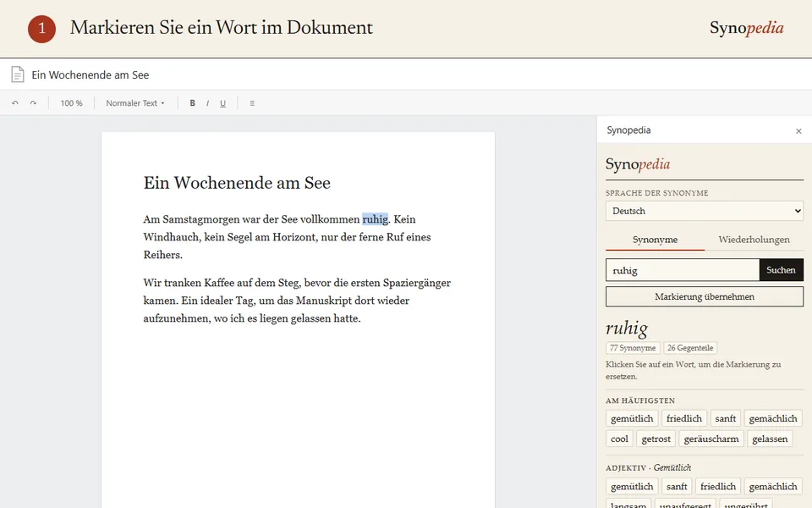Choose friedlich in the Adjektiv section

pyautogui.click(x=718, y=486)
